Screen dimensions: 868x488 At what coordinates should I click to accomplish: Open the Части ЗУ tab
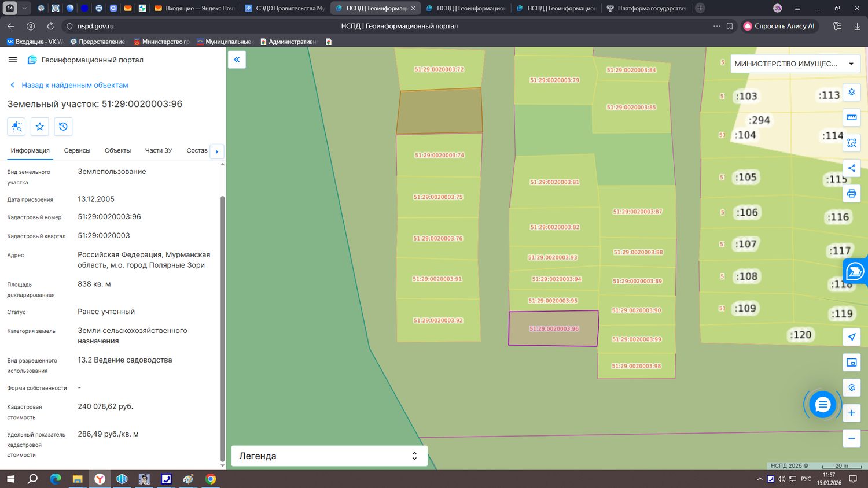[159, 150]
